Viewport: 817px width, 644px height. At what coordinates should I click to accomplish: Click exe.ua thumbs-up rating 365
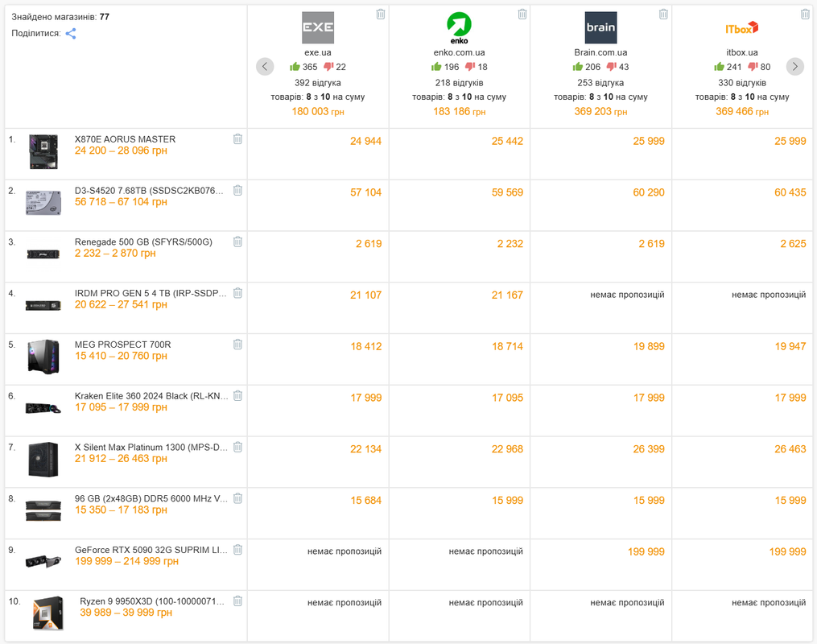click(x=303, y=67)
